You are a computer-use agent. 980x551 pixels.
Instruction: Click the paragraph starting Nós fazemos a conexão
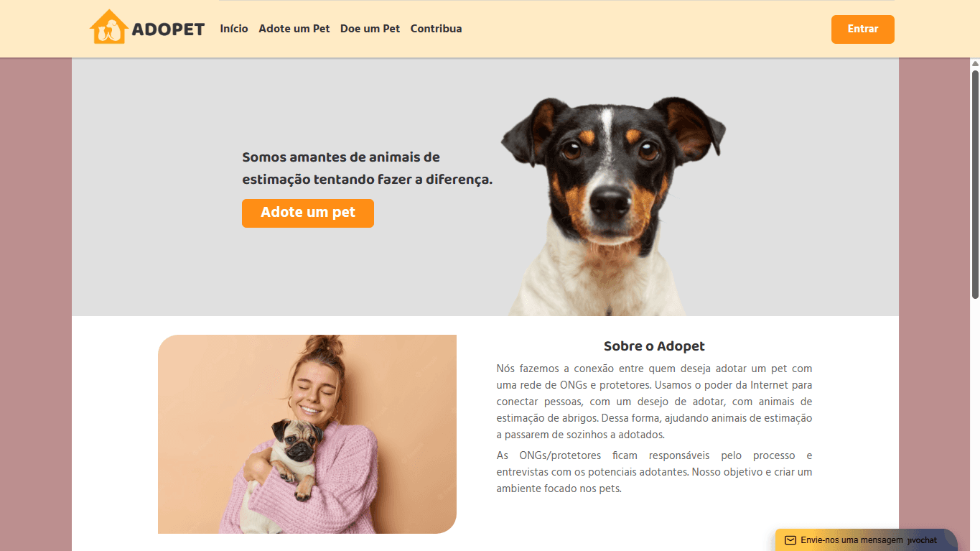click(654, 402)
